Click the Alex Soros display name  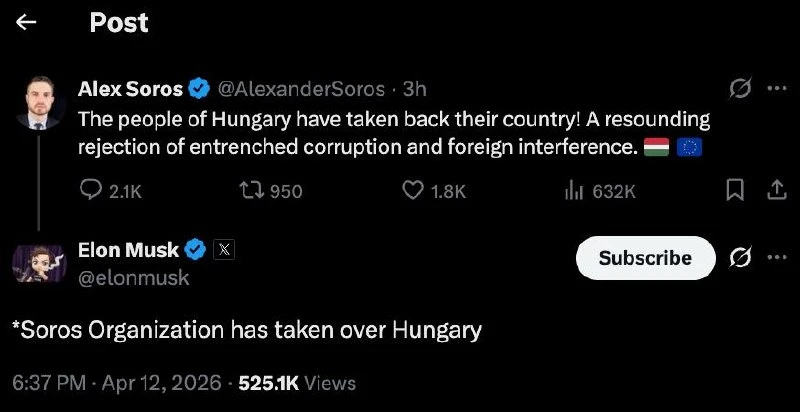click(x=130, y=90)
